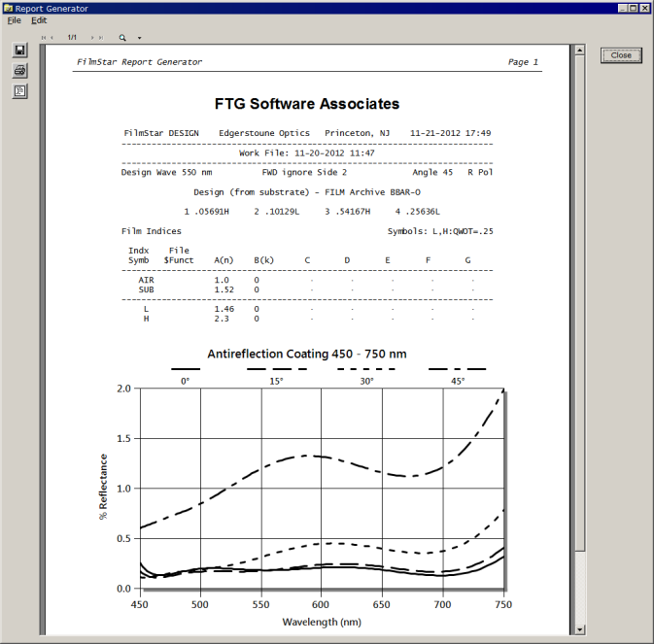Click layer value '.10129L'

[282, 212]
